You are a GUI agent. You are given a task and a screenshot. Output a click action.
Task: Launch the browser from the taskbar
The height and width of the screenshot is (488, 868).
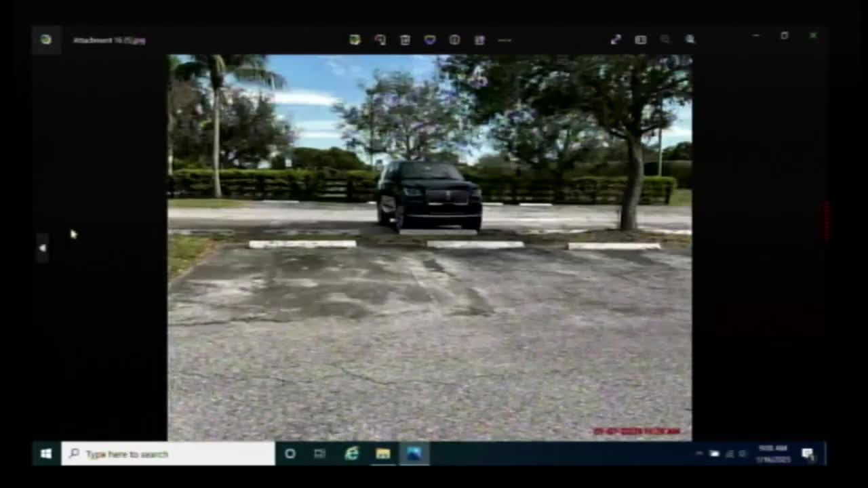point(351,453)
